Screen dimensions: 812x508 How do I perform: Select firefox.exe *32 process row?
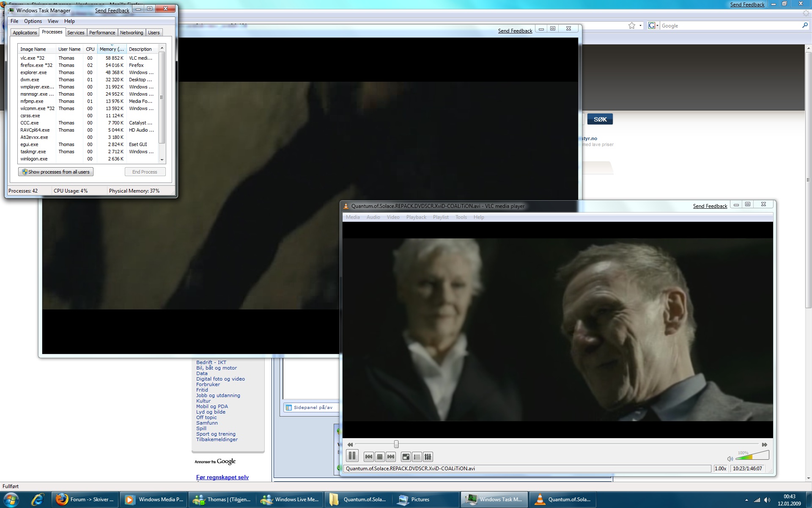[88, 65]
